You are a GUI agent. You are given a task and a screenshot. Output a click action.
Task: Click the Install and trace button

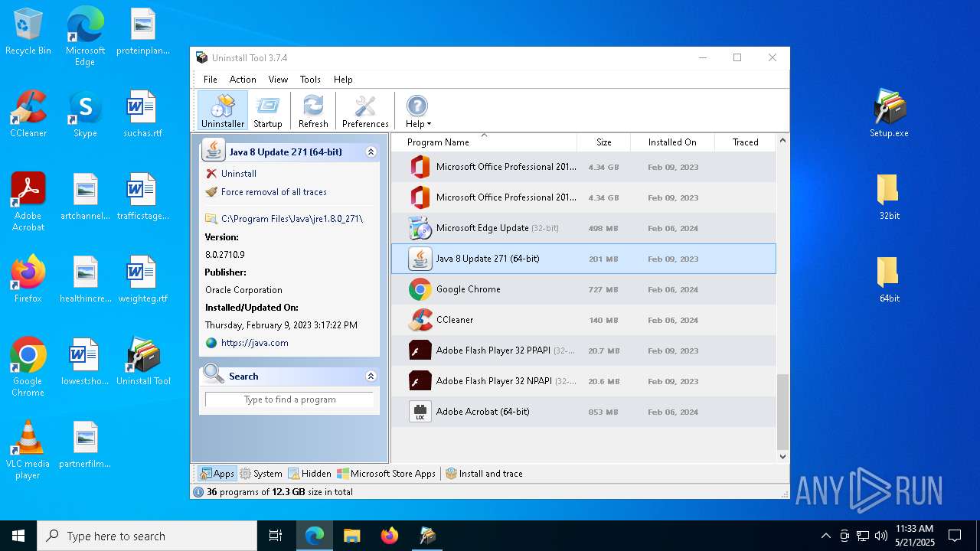coord(484,474)
